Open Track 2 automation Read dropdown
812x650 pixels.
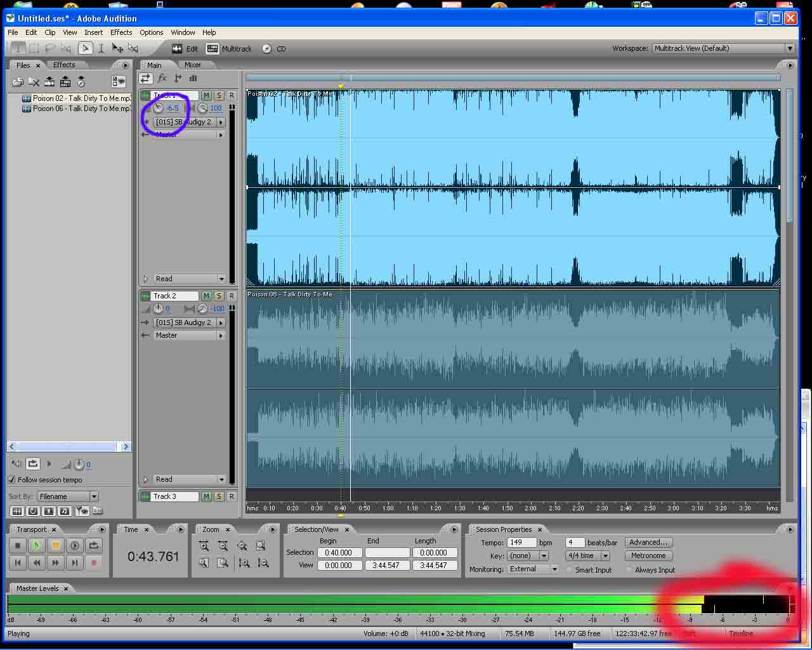(189, 479)
